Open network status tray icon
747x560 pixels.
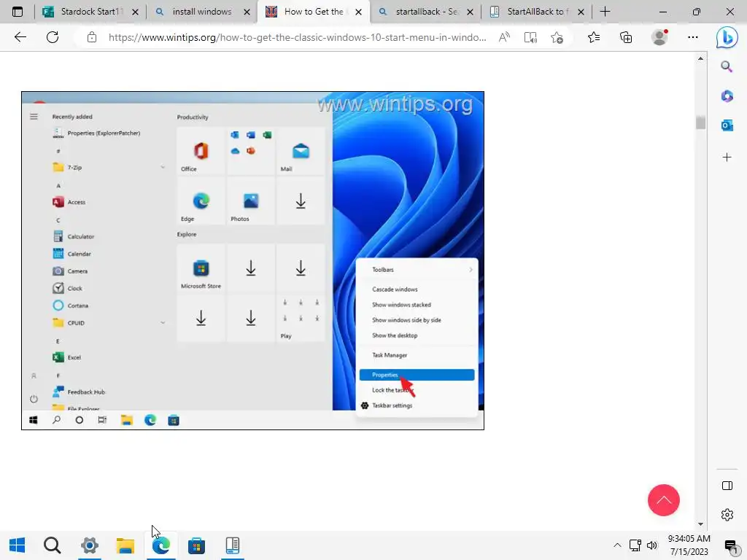click(x=635, y=545)
